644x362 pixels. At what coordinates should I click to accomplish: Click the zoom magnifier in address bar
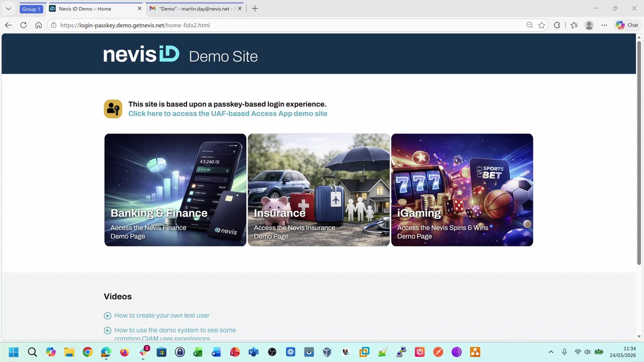tap(529, 25)
